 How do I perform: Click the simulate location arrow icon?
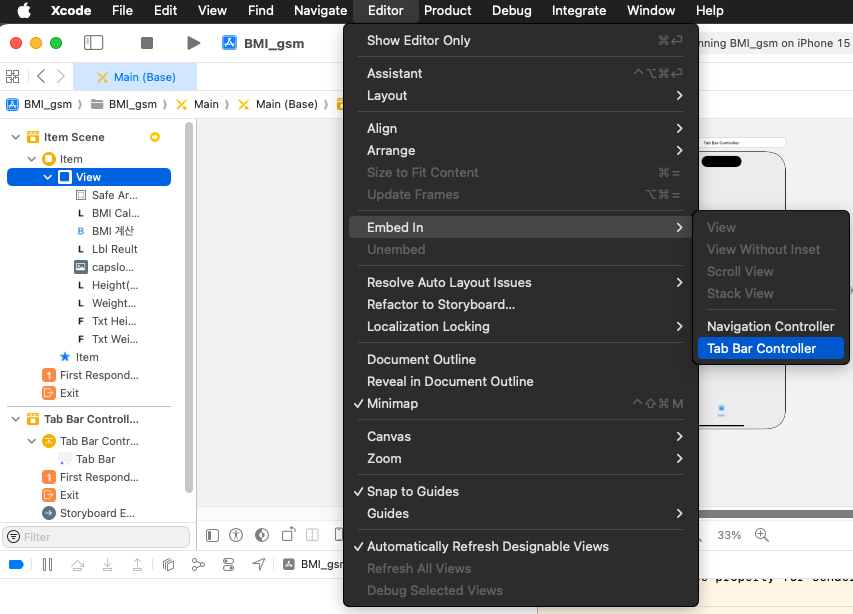(259, 565)
